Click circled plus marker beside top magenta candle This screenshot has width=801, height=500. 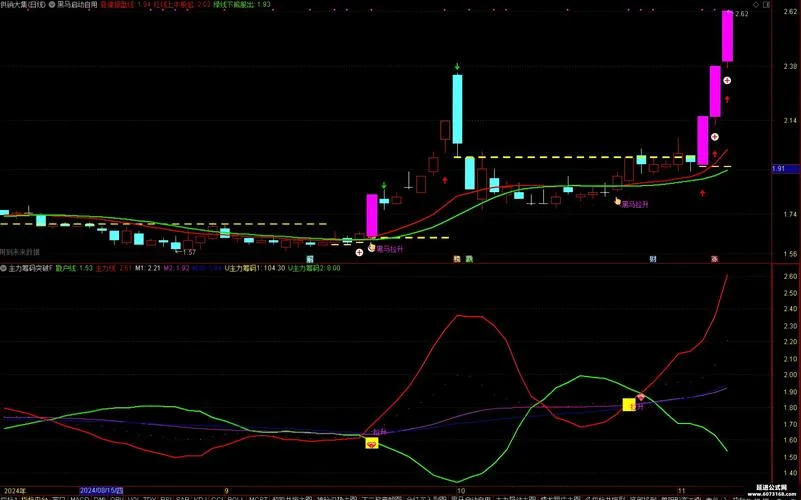(727, 81)
